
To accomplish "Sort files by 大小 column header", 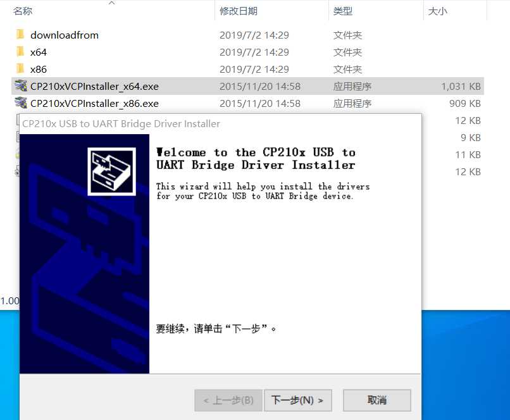I will (437, 11).
